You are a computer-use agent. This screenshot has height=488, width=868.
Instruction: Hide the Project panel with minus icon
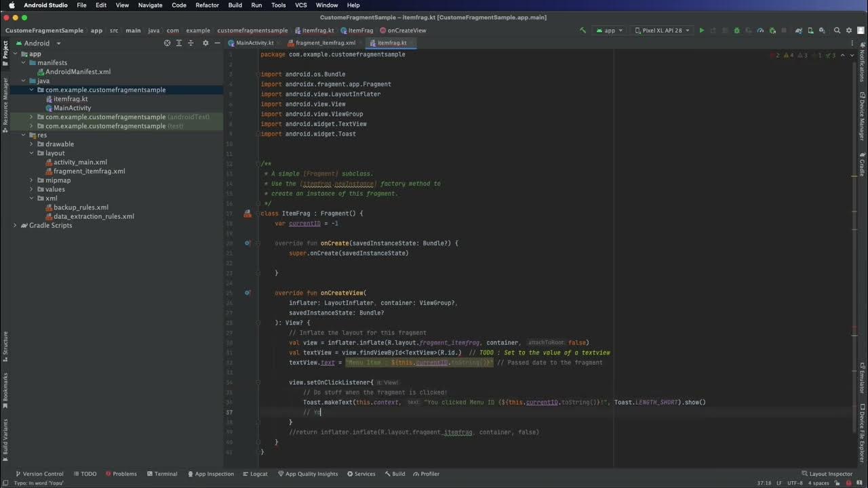click(x=218, y=43)
